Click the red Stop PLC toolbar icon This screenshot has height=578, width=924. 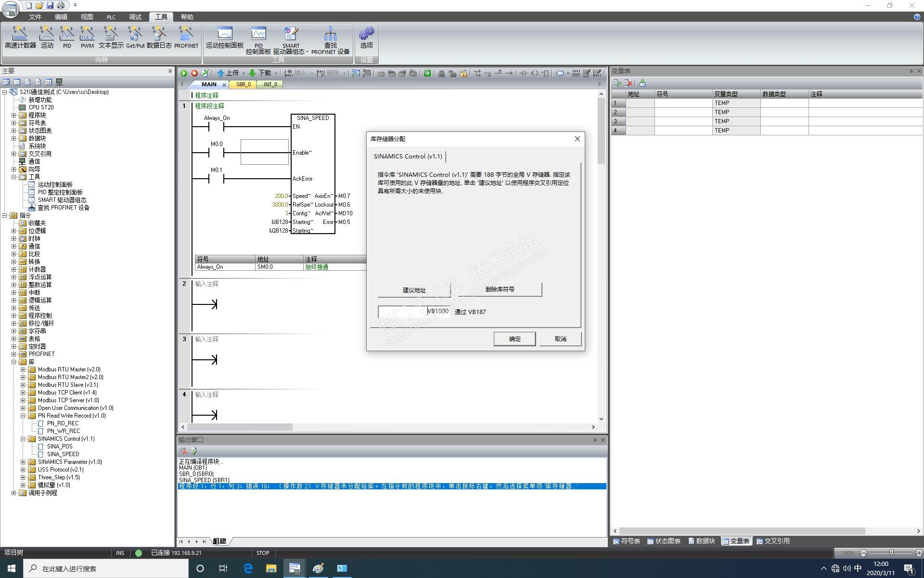[194, 73]
